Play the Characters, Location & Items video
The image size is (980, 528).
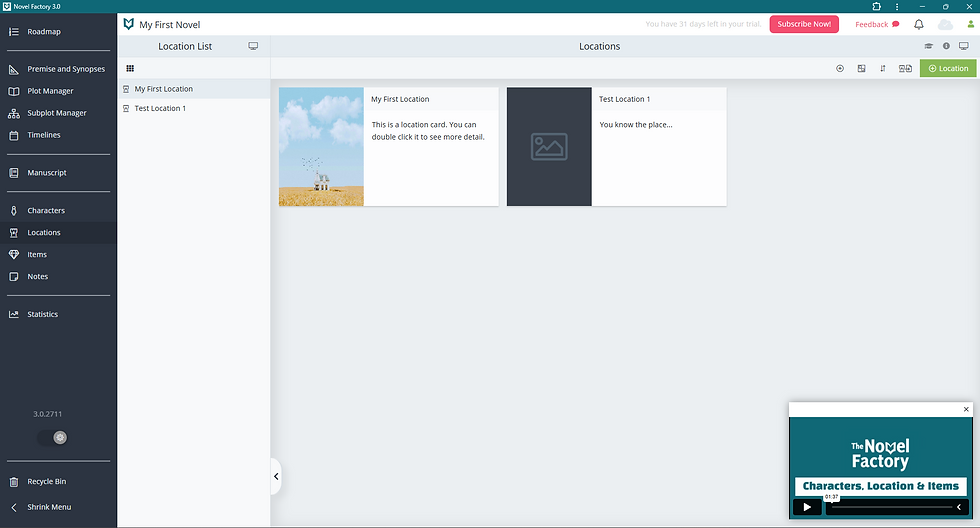807,507
